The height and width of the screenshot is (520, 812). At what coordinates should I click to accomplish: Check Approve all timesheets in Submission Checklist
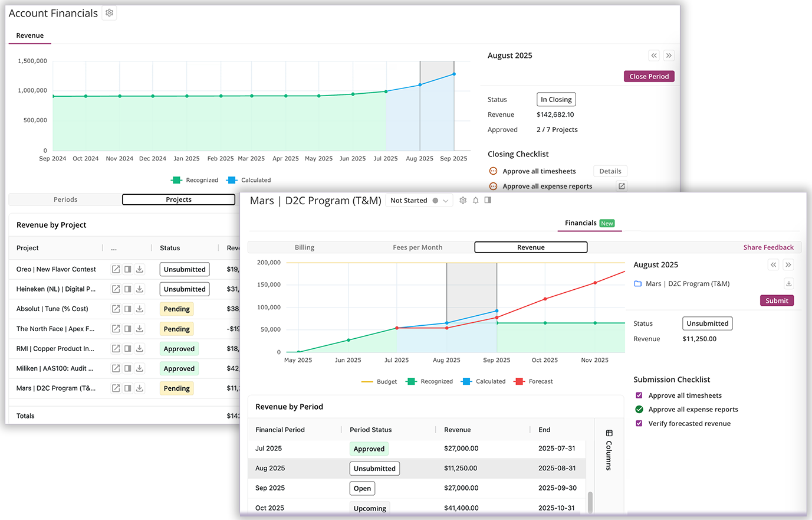point(639,395)
